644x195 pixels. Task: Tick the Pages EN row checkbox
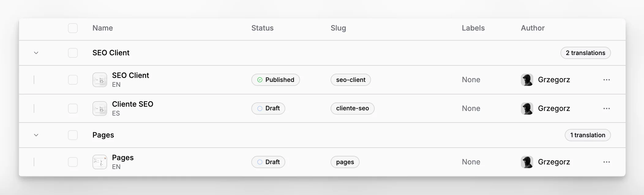pos(73,162)
